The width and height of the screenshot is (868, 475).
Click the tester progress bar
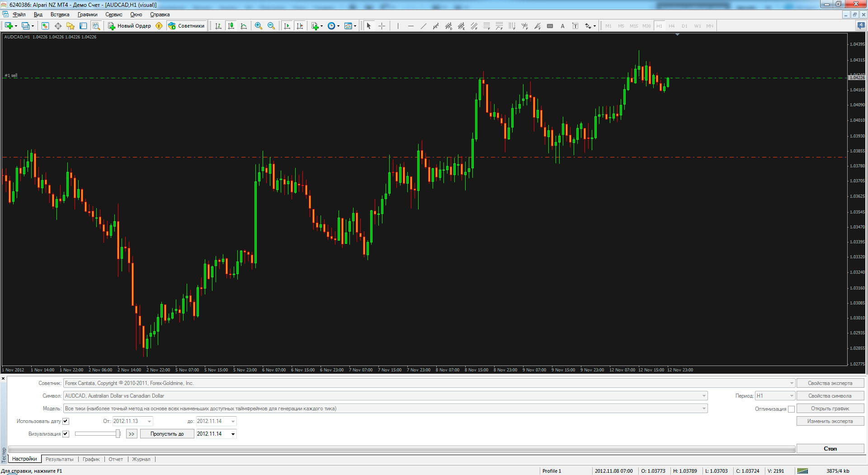(x=401, y=449)
